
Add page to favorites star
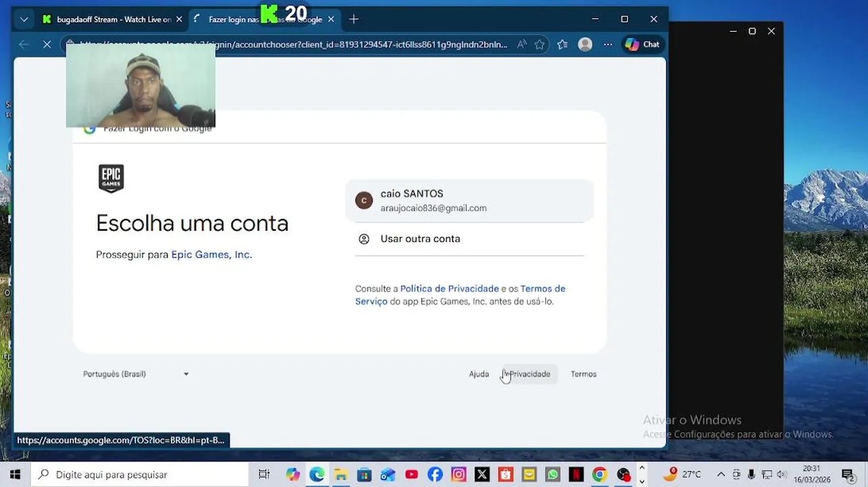(x=539, y=45)
